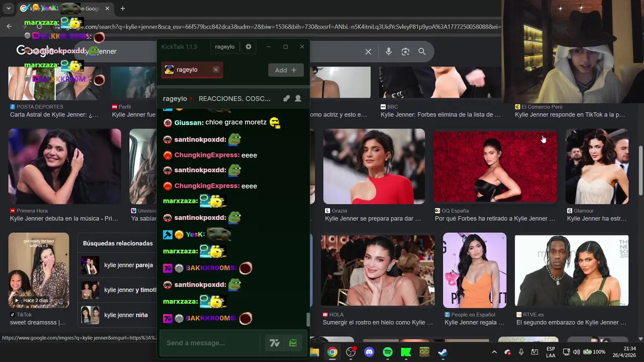This screenshot has width=644, height=362.
Task: Open 7TV emote picker in message box
Action: [x=274, y=343]
